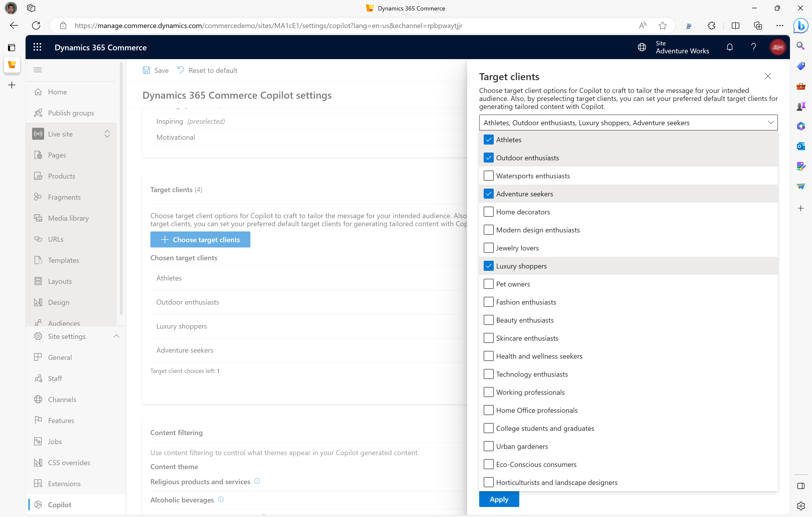Toggle the Pet owners checkbox on
Image resolution: width=812 pixels, height=517 pixels.
[488, 284]
